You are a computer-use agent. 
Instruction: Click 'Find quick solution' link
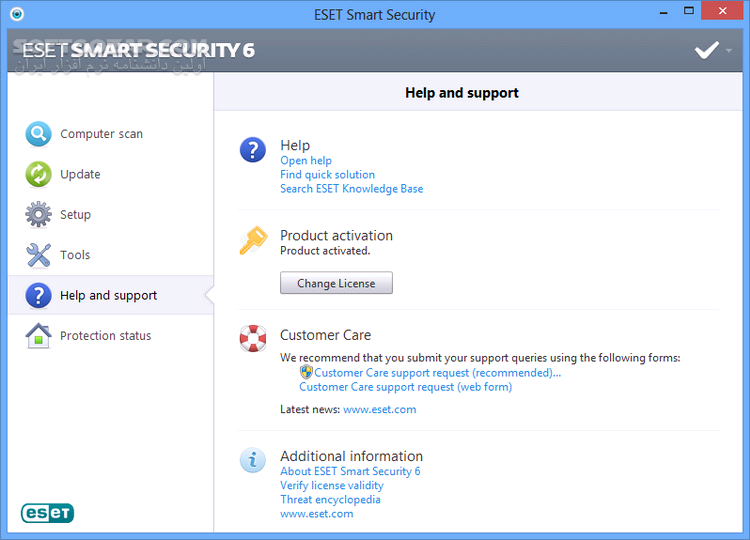328,175
